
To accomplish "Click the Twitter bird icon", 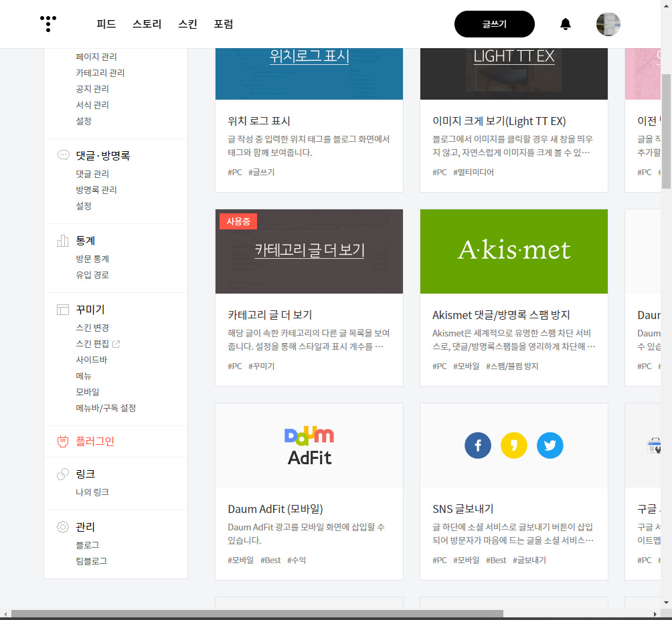I will pyautogui.click(x=550, y=445).
